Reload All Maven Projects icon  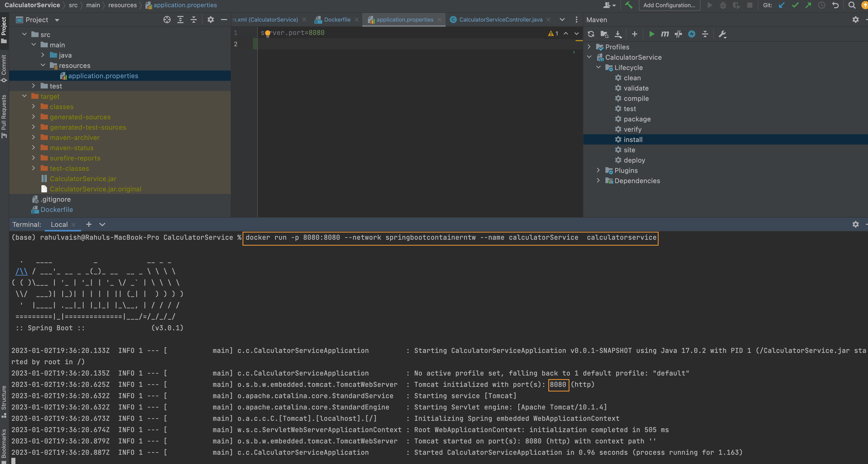pyautogui.click(x=591, y=34)
